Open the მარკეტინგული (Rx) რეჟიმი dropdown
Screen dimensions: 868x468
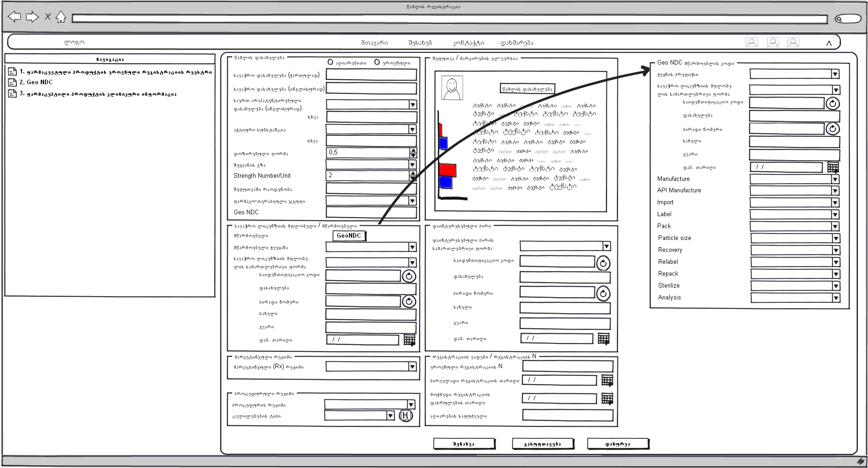[412, 366]
